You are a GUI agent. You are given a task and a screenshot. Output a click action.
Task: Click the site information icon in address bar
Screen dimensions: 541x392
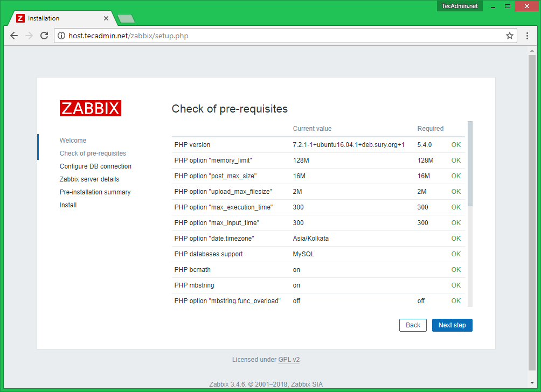tap(61, 36)
